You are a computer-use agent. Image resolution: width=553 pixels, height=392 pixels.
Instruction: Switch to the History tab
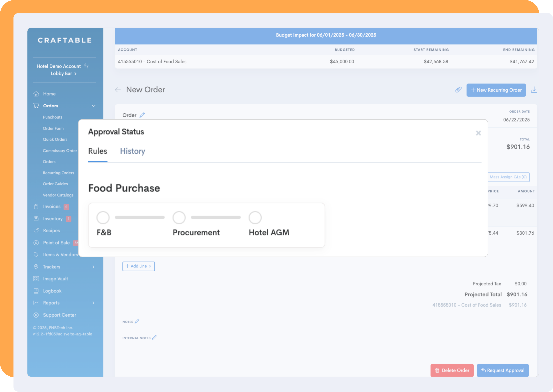(132, 151)
